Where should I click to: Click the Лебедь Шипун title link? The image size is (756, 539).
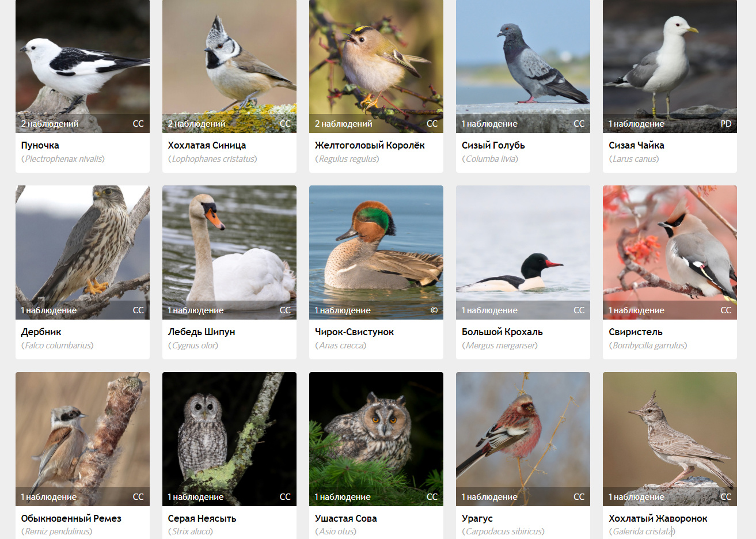202,332
